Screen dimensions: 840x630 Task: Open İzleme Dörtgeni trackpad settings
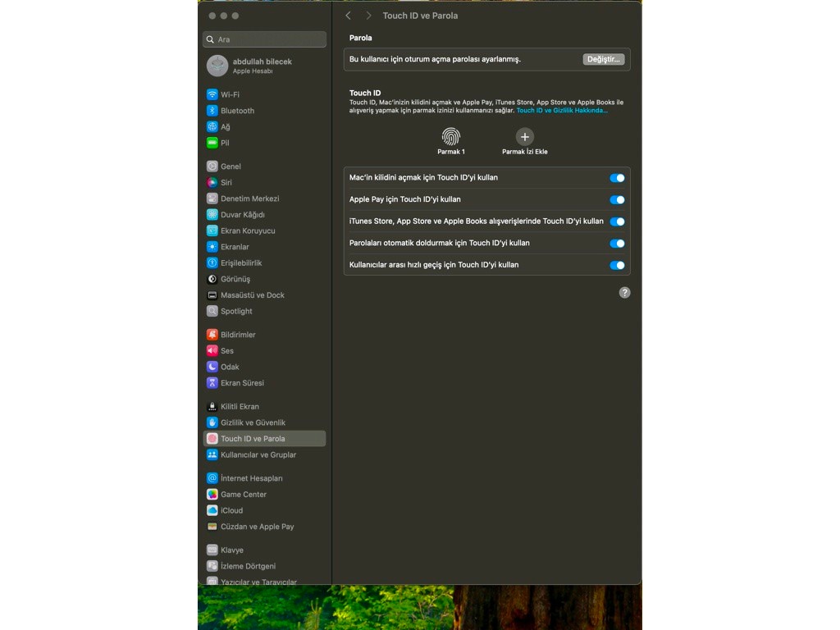[x=265, y=566]
